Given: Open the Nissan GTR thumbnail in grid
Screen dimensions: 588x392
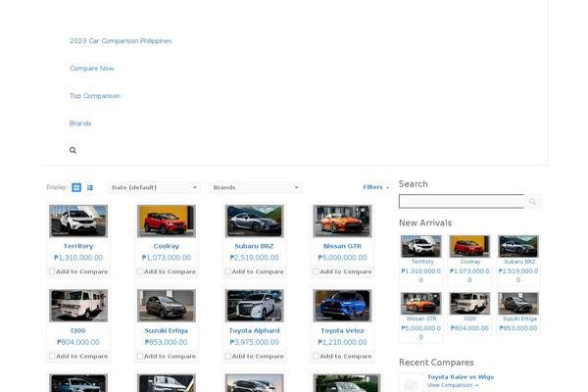Looking at the screenshot, I should click(342, 220).
